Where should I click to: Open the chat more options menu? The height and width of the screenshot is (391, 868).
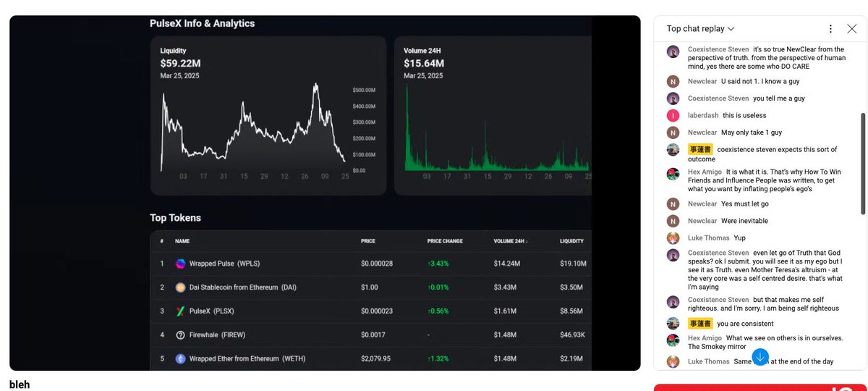[830, 29]
